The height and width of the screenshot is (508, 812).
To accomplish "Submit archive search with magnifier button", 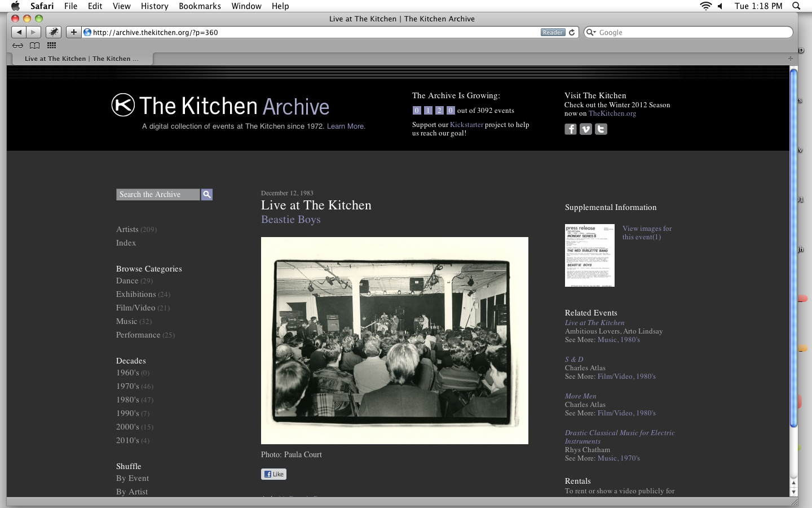I will pyautogui.click(x=207, y=194).
